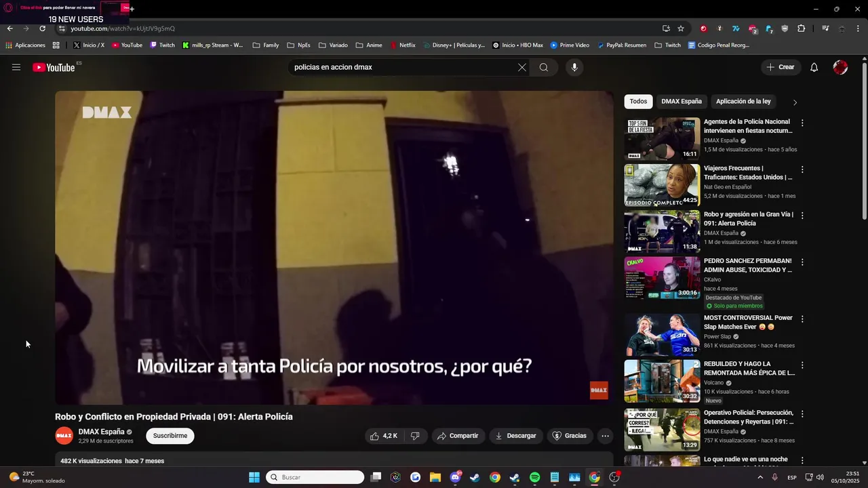Image resolution: width=868 pixels, height=488 pixels.
Task: Open options for REBUILDEO Y HAGO video
Action: click(802, 365)
